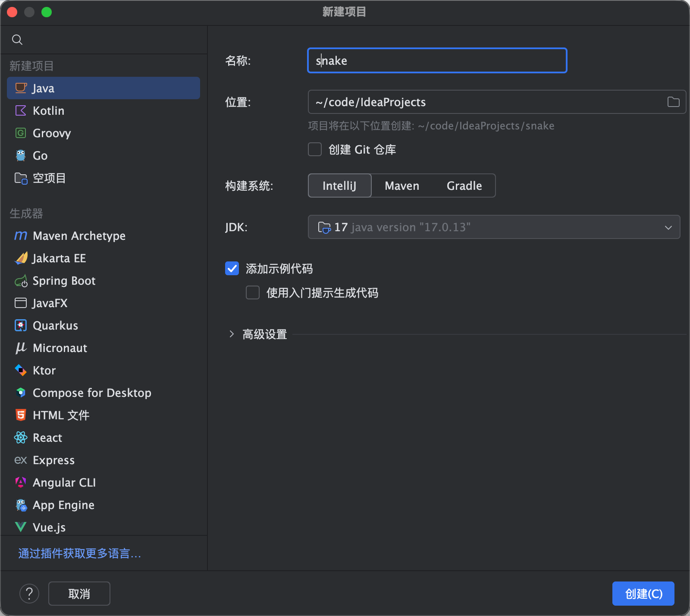690x616 pixels.
Task: Check the 使用入门提示生成代码 checkbox
Action: tap(253, 292)
